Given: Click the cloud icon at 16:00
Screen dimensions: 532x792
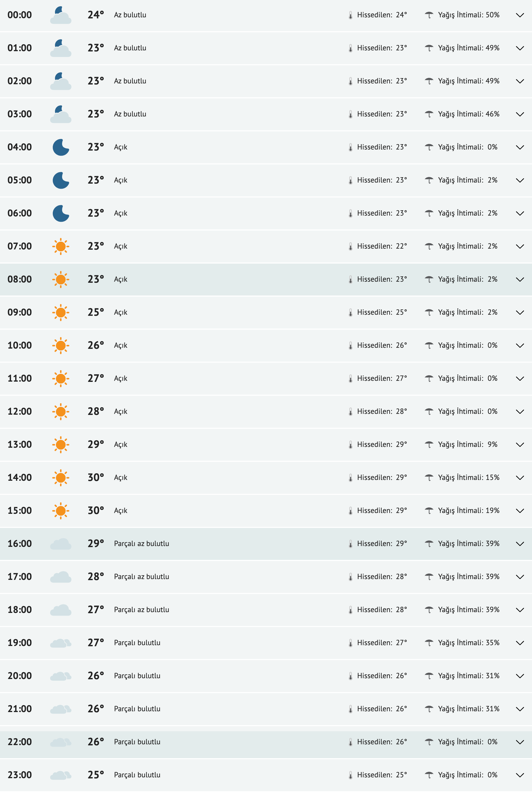Looking at the screenshot, I should (61, 544).
